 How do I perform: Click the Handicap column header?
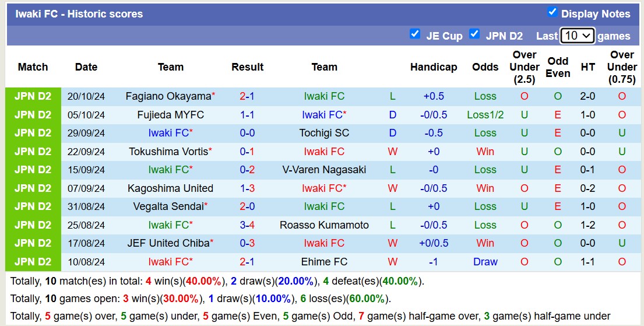click(x=433, y=67)
